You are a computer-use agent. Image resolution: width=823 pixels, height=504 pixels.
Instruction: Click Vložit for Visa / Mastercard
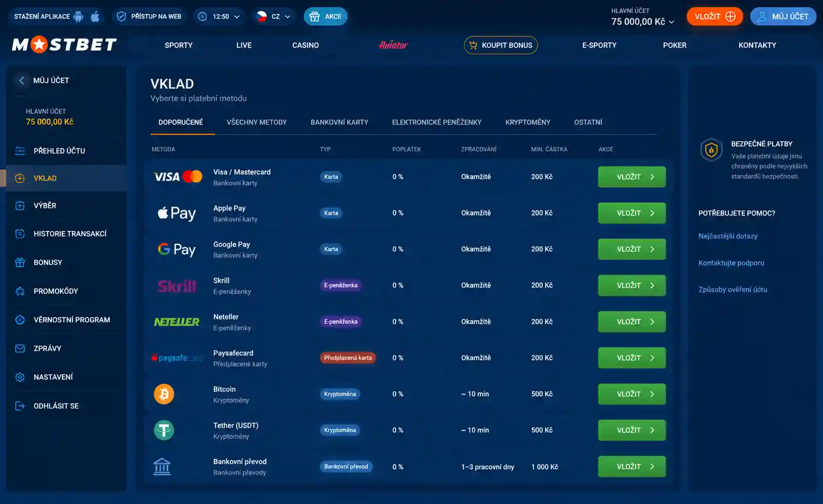pyautogui.click(x=632, y=177)
